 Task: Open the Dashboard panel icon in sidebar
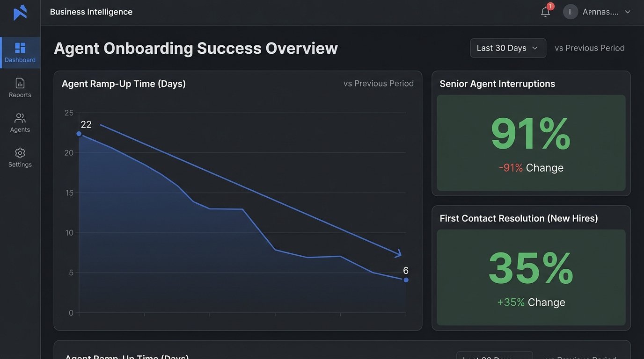point(20,47)
